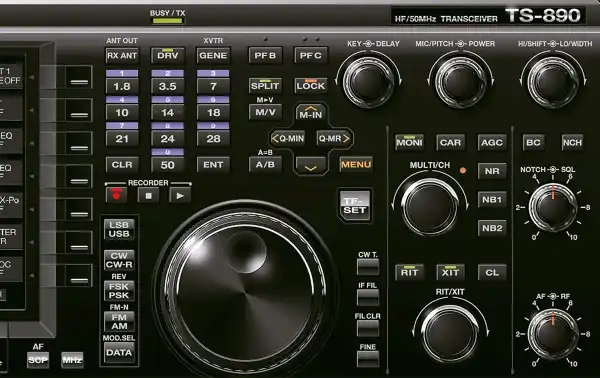
Task: Start recording with the red record button
Action: [116, 195]
